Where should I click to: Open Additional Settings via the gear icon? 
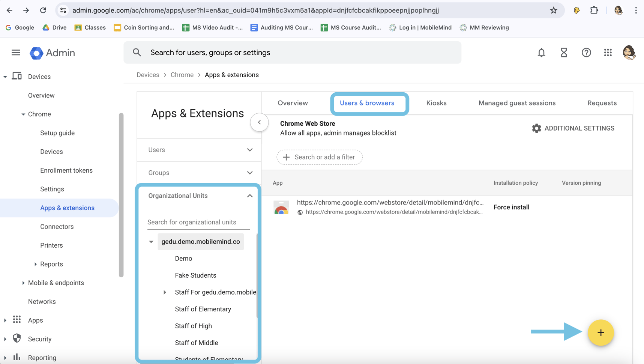pos(537,128)
